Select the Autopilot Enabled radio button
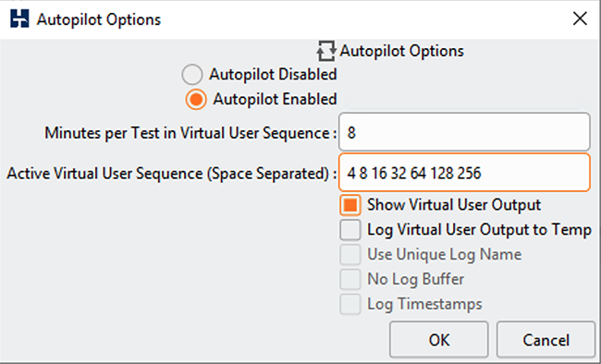Image resolution: width=601 pixels, height=364 pixels. pos(196,99)
